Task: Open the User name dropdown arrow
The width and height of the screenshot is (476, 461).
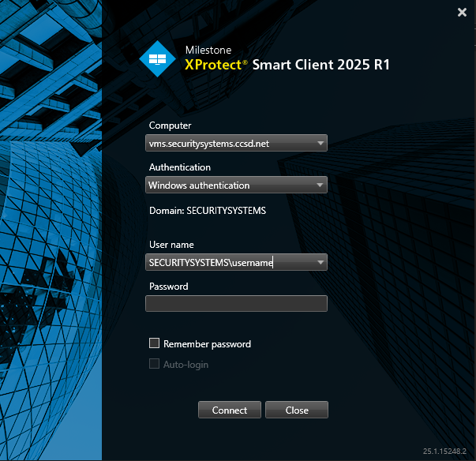Action: click(320, 262)
